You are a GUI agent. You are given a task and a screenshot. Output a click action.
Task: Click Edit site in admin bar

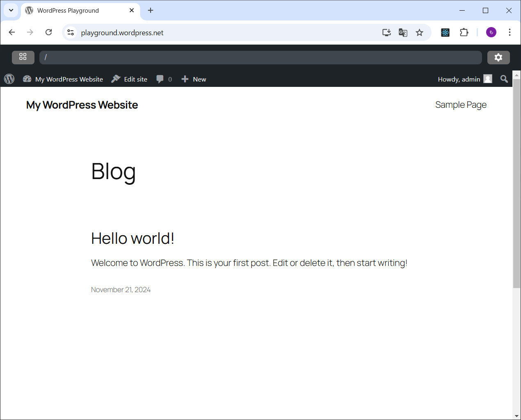click(x=135, y=79)
